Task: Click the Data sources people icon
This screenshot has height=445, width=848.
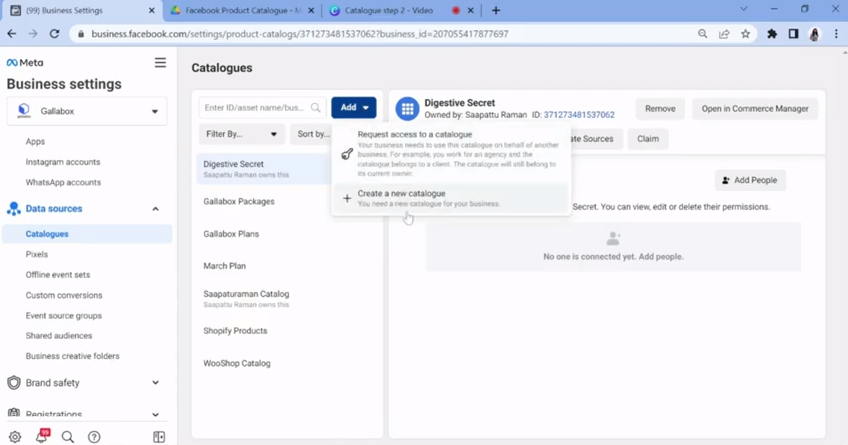Action: coord(14,209)
